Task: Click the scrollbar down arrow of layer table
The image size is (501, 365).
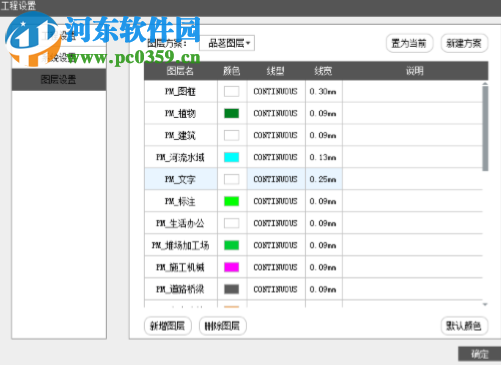Action: tap(485, 304)
